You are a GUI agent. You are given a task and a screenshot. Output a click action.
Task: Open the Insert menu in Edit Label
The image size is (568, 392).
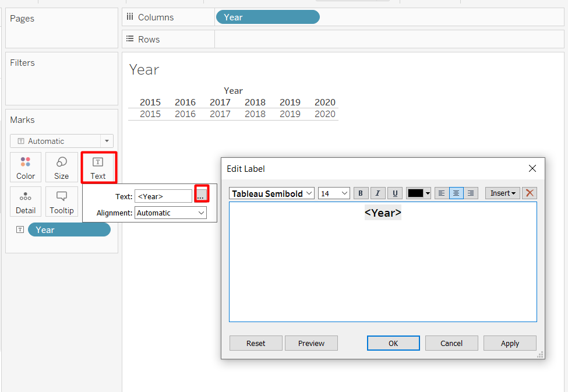[x=503, y=193]
